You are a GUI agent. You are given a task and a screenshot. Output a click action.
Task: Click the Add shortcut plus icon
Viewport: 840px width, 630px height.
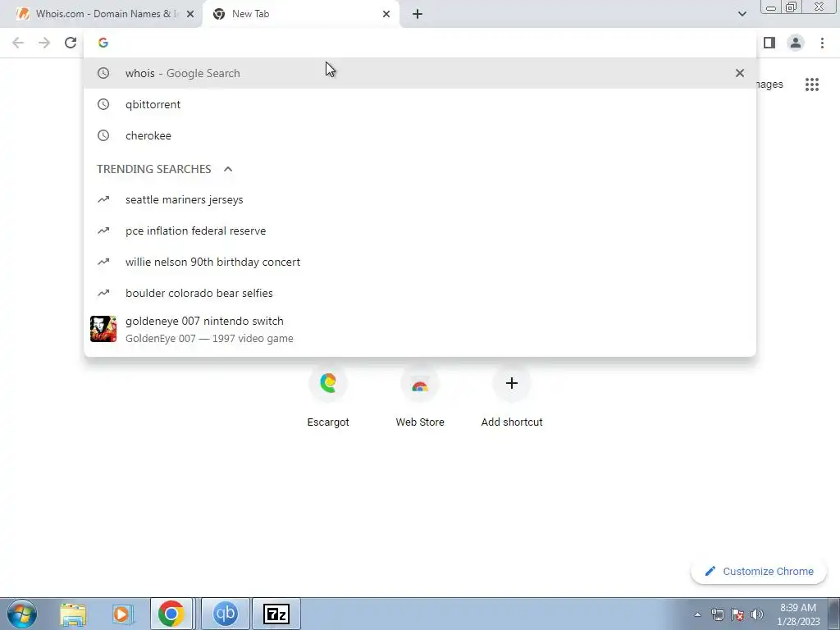tap(512, 383)
